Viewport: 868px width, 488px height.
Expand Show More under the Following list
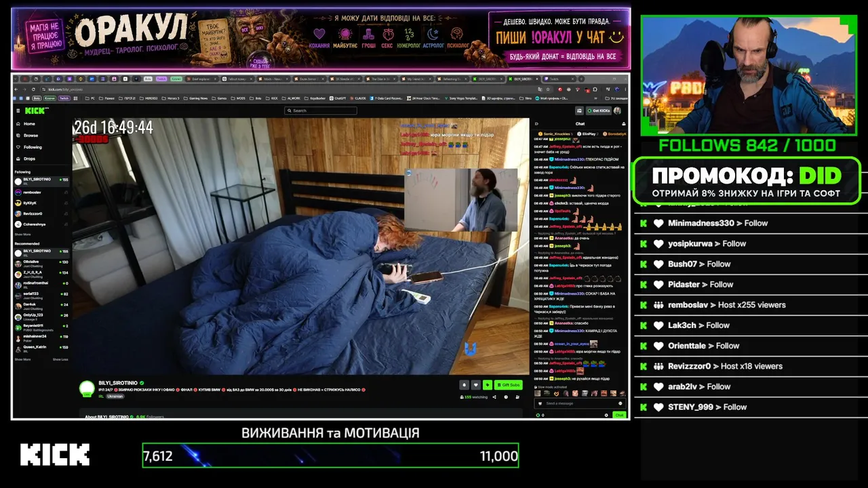click(22, 235)
